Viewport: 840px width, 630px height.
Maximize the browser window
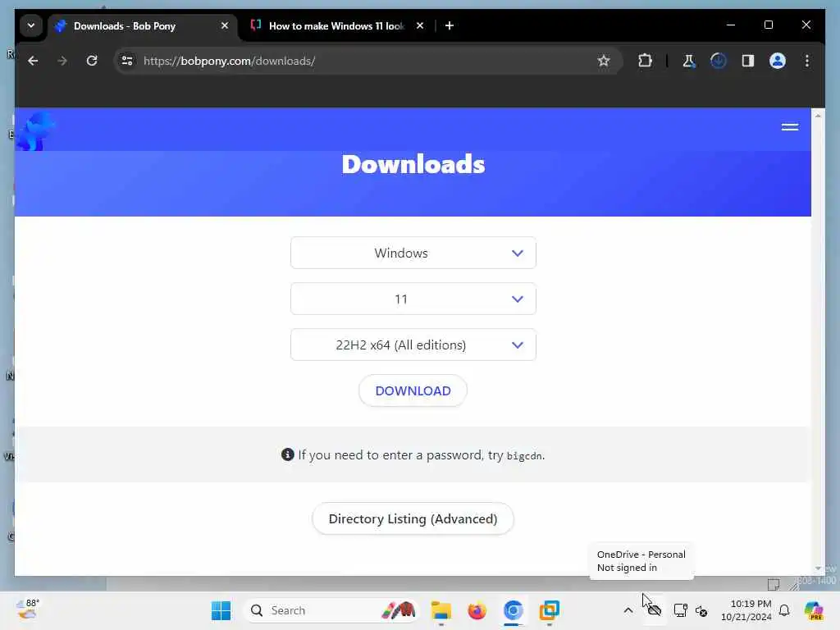768,25
